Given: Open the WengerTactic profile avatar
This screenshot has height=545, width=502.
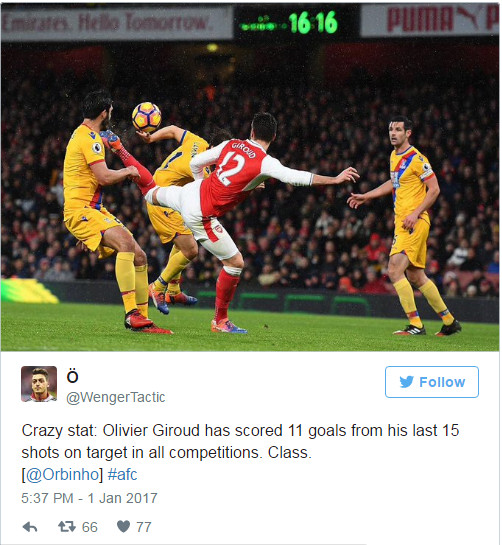Looking at the screenshot, I should tap(39, 384).
